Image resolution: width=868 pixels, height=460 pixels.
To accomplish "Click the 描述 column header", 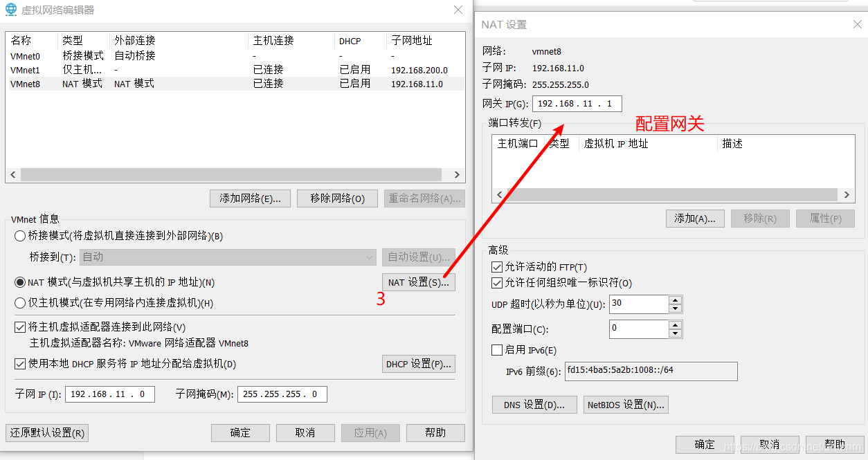I will [x=786, y=144].
